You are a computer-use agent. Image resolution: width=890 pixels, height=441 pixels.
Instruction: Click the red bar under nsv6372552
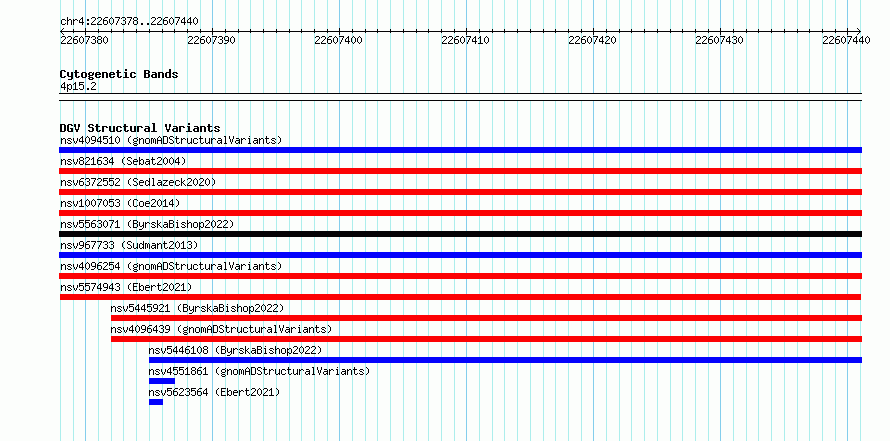point(460,192)
